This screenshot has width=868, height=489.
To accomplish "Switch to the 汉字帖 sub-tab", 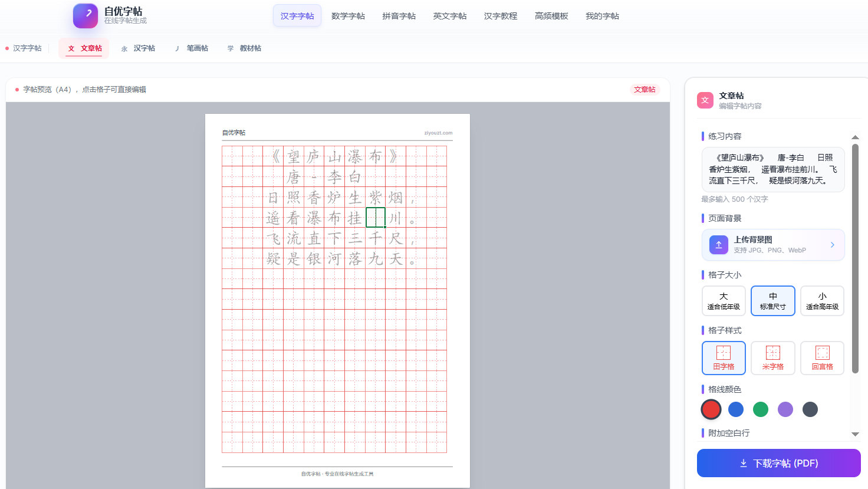I will [x=137, y=48].
